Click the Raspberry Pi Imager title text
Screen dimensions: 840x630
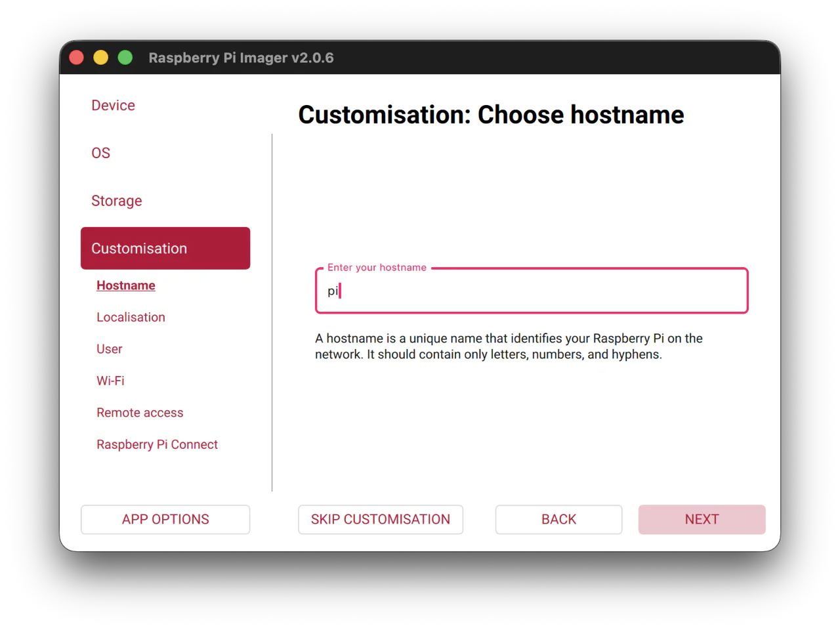point(241,58)
